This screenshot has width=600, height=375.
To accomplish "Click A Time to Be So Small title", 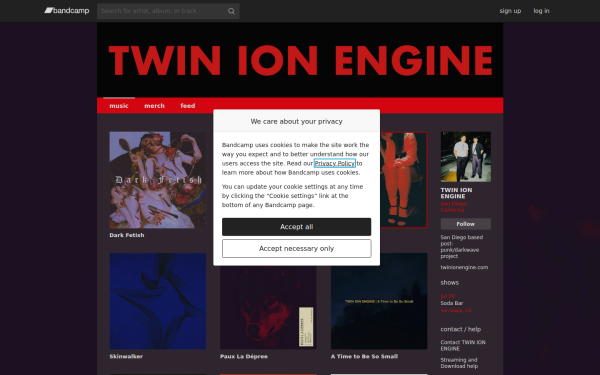I will tap(364, 356).
